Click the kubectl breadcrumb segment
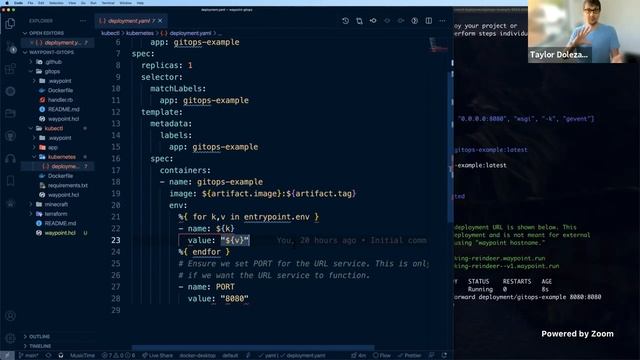The image size is (640, 360). pyautogui.click(x=110, y=33)
